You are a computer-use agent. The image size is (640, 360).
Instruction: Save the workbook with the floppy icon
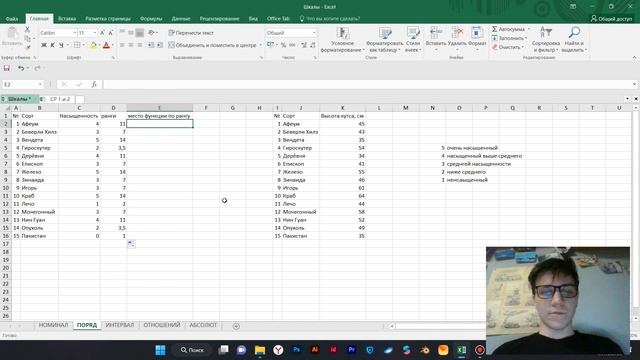click(x=7, y=68)
